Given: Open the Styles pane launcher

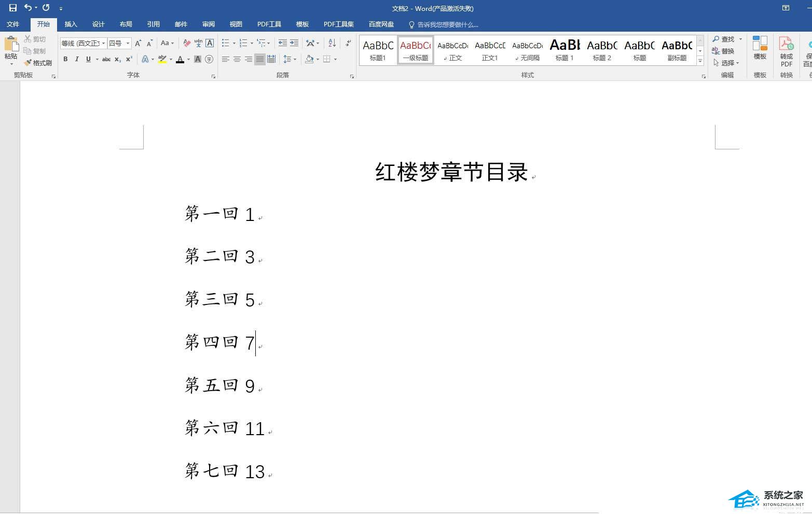Looking at the screenshot, I should [x=704, y=76].
